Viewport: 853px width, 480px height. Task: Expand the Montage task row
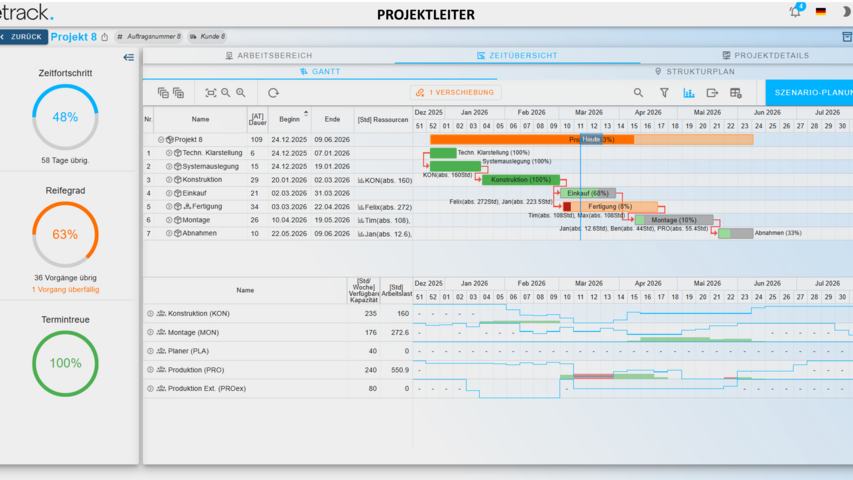click(169, 220)
